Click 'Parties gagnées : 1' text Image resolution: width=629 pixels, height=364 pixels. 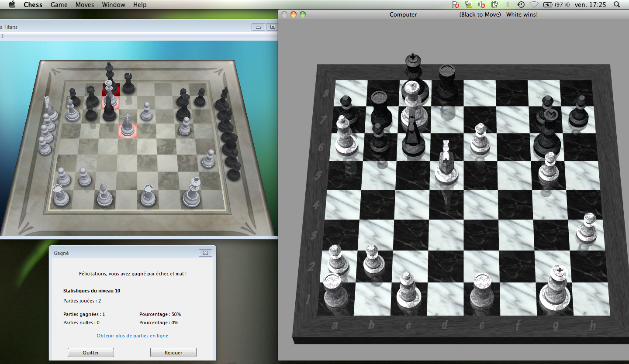[x=84, y=314]
